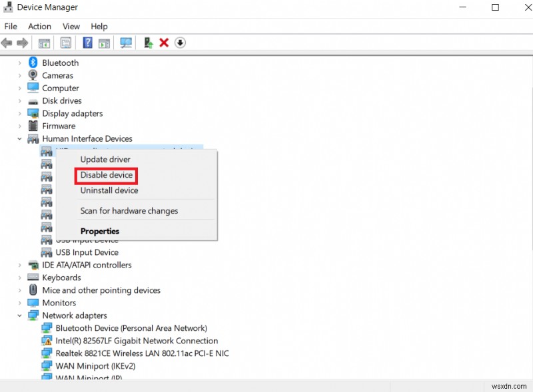Open the Action menu
This screenshot has height=392, width=533.
click(x=39, y=26)
